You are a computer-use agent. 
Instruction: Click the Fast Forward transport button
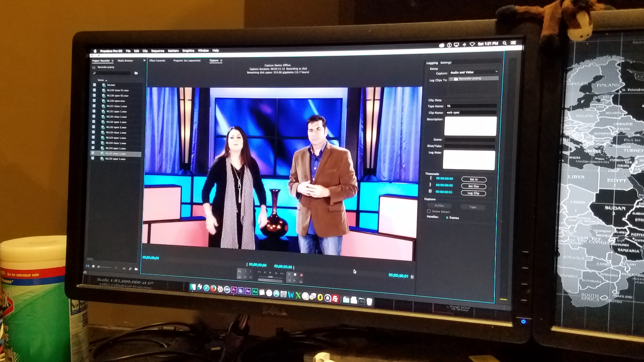click(x=282, y=274)
